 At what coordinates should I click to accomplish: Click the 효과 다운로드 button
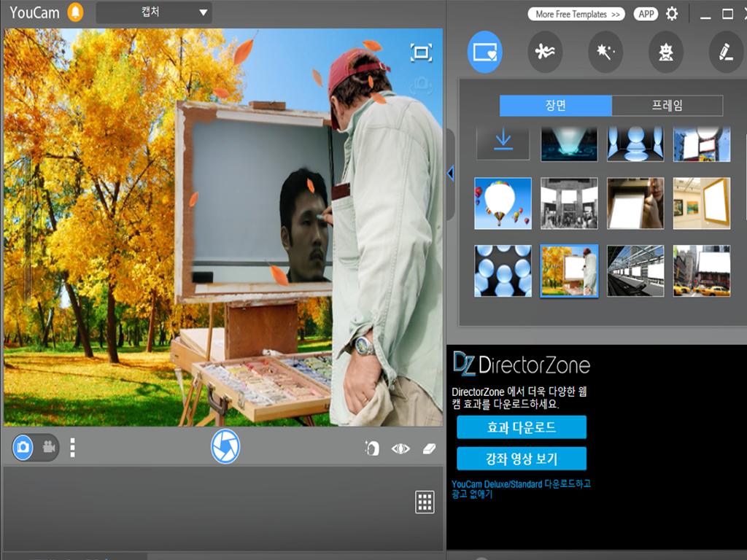[x=522, y=427]
